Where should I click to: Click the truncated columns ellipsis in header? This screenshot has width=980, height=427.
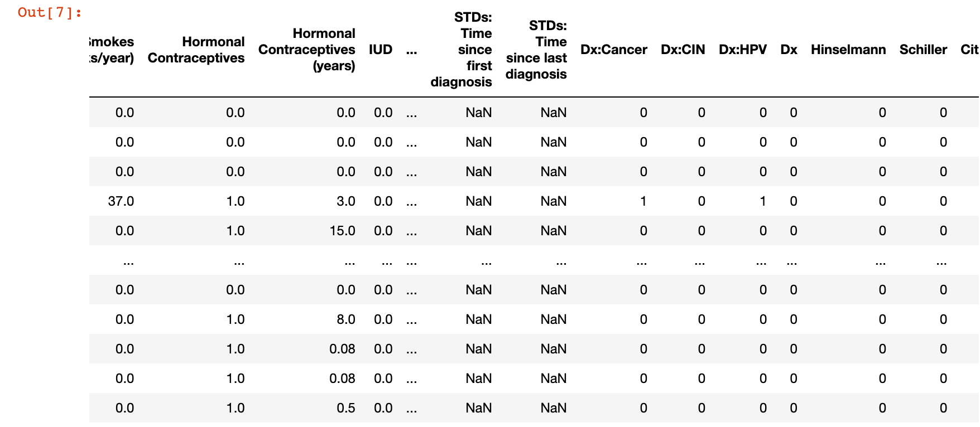click(x=411, y=51)
